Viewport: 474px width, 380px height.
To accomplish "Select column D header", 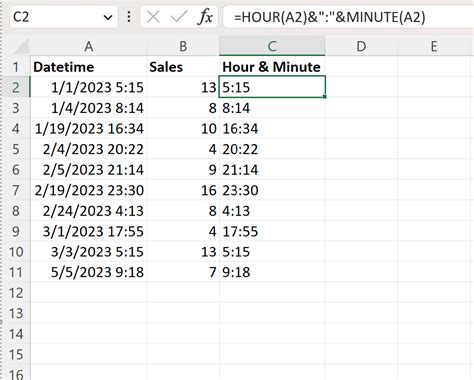I will [361, 46].
